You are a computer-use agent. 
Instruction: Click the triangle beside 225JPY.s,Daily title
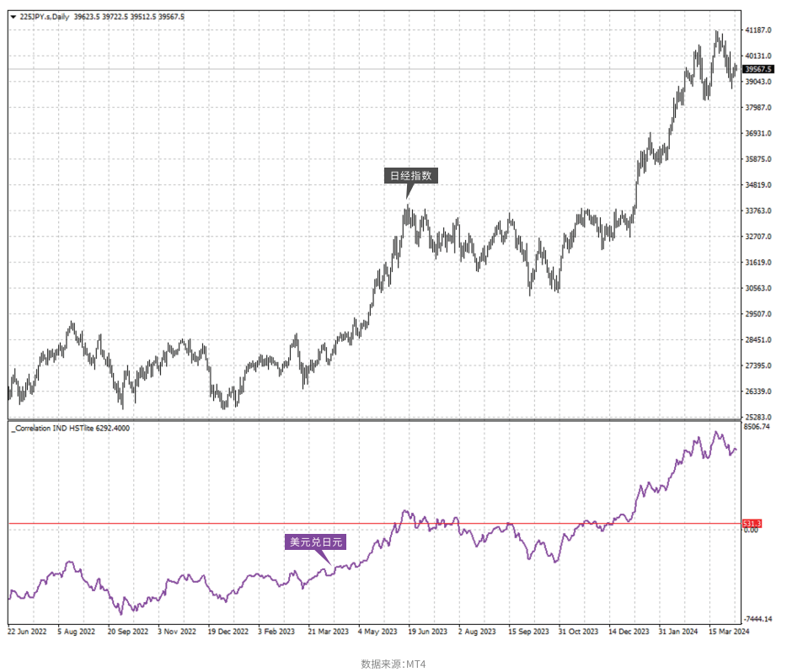coord(13,17)
